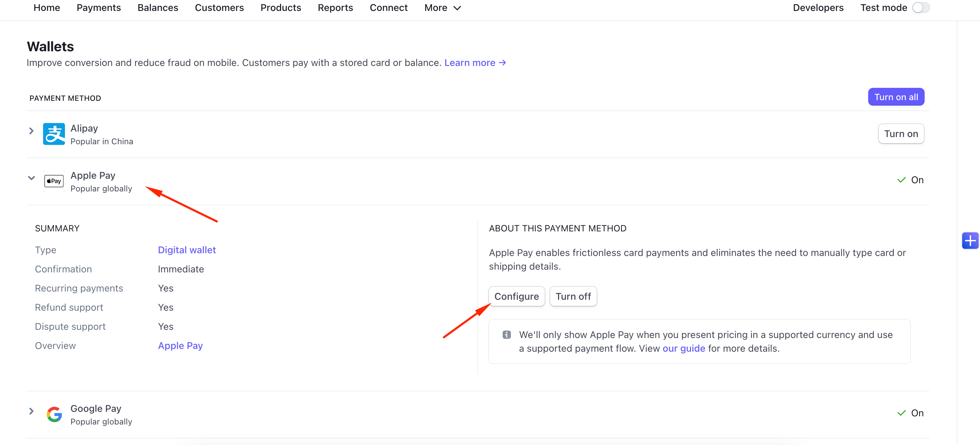Click the Apple Pay payment method name
The image size is (980, 445).
click(93, 175)
